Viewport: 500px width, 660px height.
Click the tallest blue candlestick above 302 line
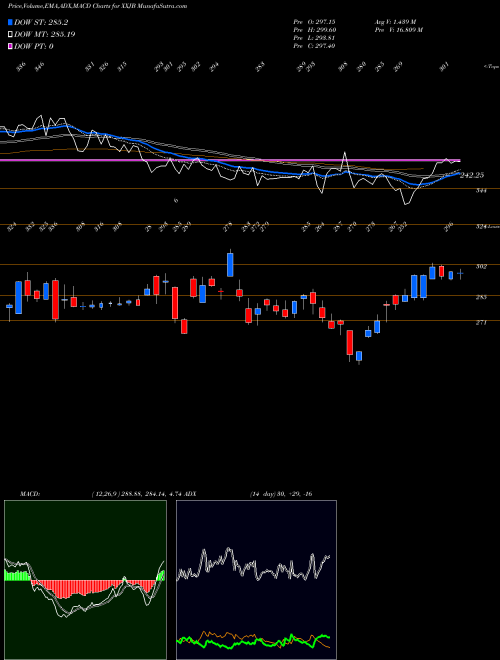[230, 265]
